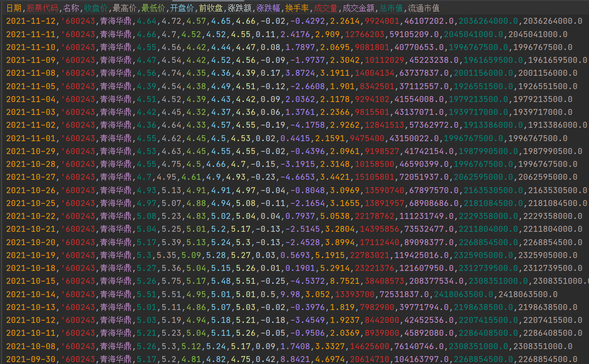This screenshot has width=589, height=364.
Task: Click the closing price 4.64 on top row
Action: coord(148,22)
